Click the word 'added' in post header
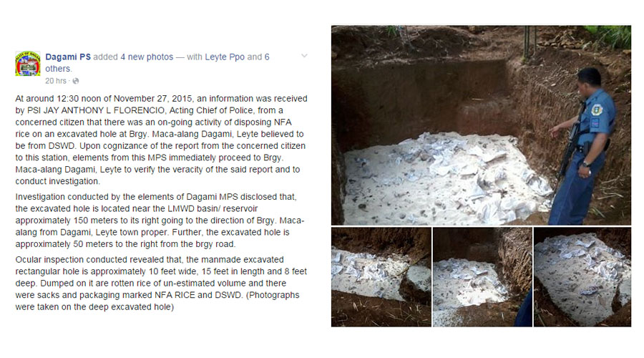The image size is (644, 358). 106,57
